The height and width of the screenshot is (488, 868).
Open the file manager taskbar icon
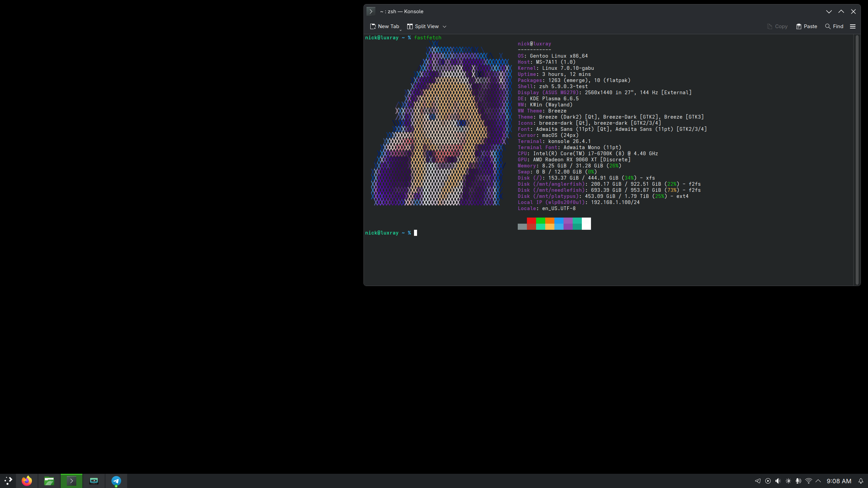pyautogui.click(x=49, y=481)
